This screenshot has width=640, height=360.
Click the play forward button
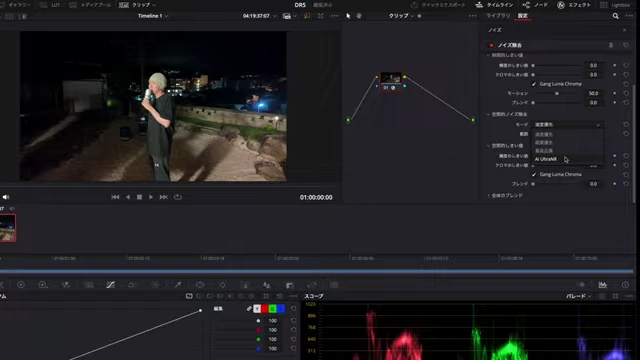[151, 197]
